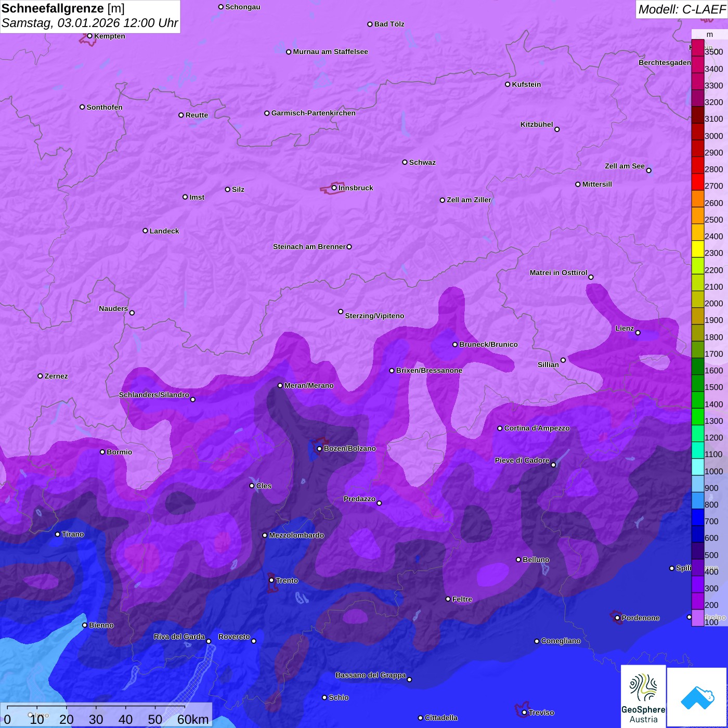Viewport: 728px width, 728px height.
Task: Click the 'Schongau' label
Action: [243, 7]
